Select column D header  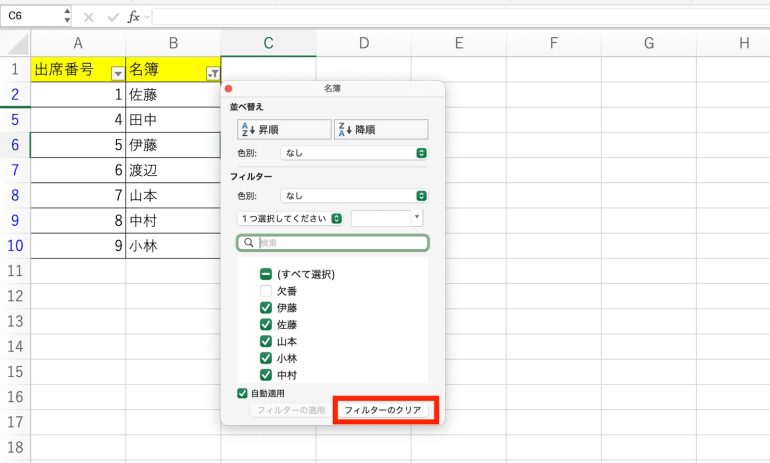(363, 43)
